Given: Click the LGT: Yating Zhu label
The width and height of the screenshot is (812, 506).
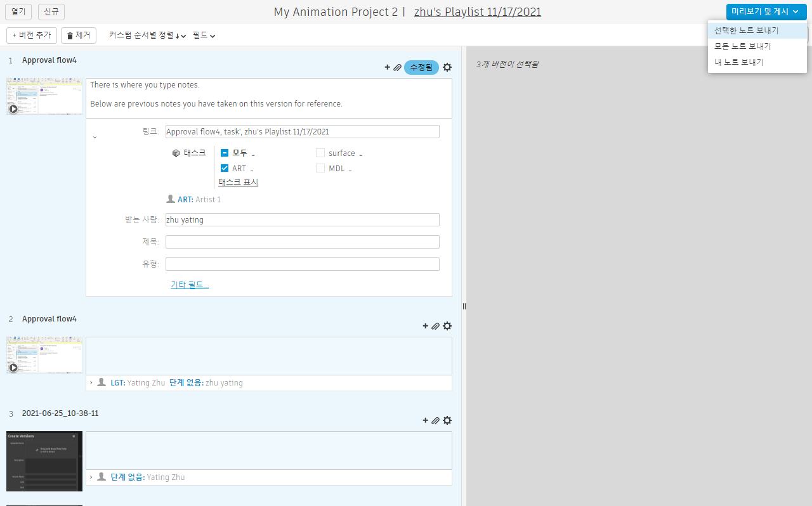Looking at the screenshot, I should coord(138,382).
